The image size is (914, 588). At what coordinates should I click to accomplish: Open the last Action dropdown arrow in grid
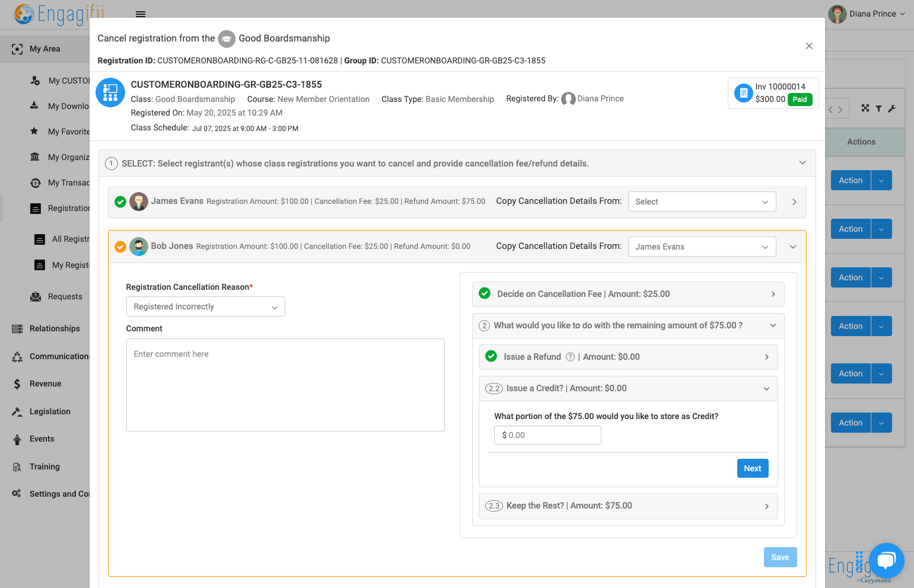click(x=881, y=423)
